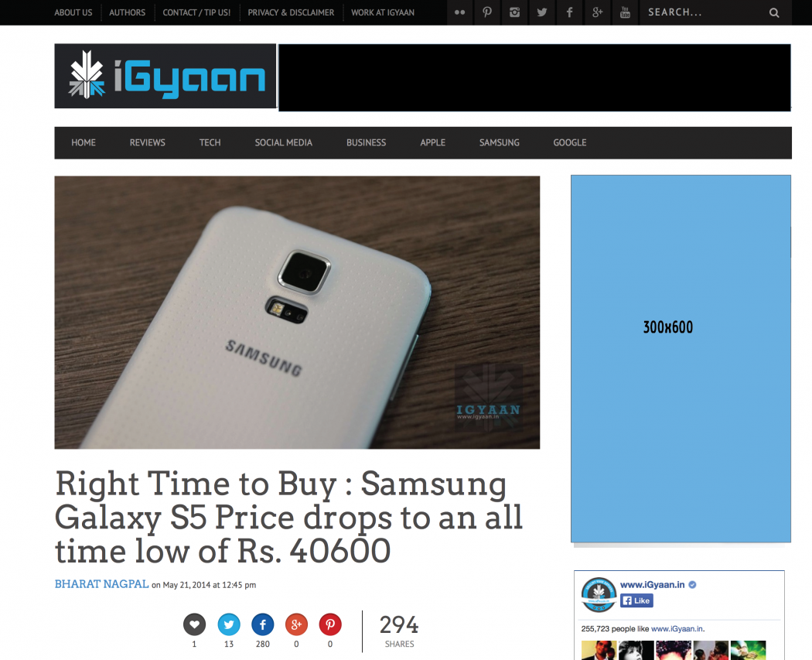Open the Facebook icon in top bar
Image resolution: width=812 pixels, height=660 pixels.
(569, 12)
